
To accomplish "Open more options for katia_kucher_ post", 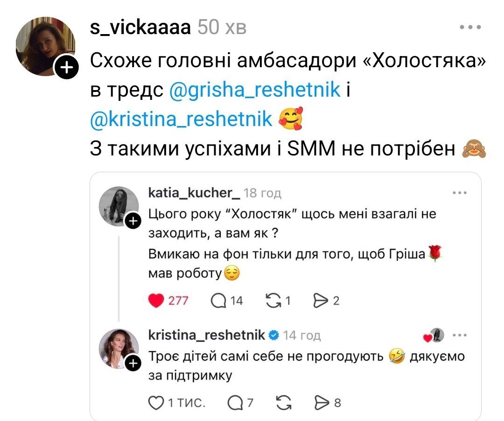I will tap(460, 192).
